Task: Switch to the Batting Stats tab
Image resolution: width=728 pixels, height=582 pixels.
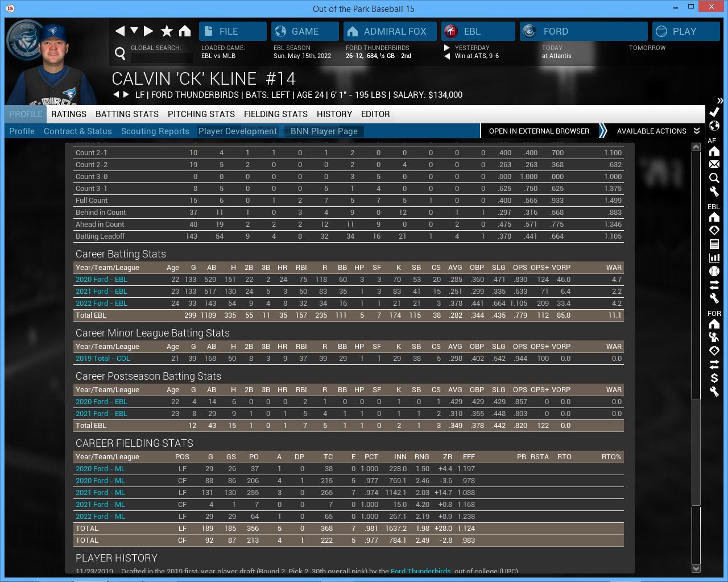Action: coord(127,114)
